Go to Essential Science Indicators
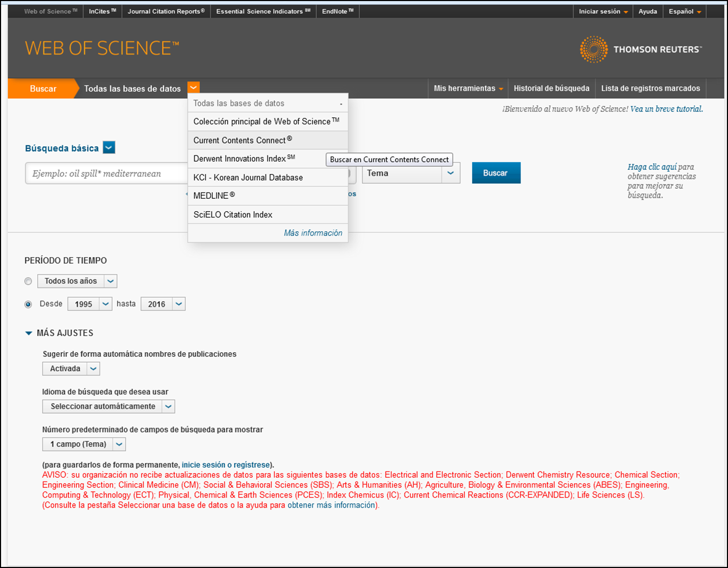 pyautogui.click(x=263, y=11)
